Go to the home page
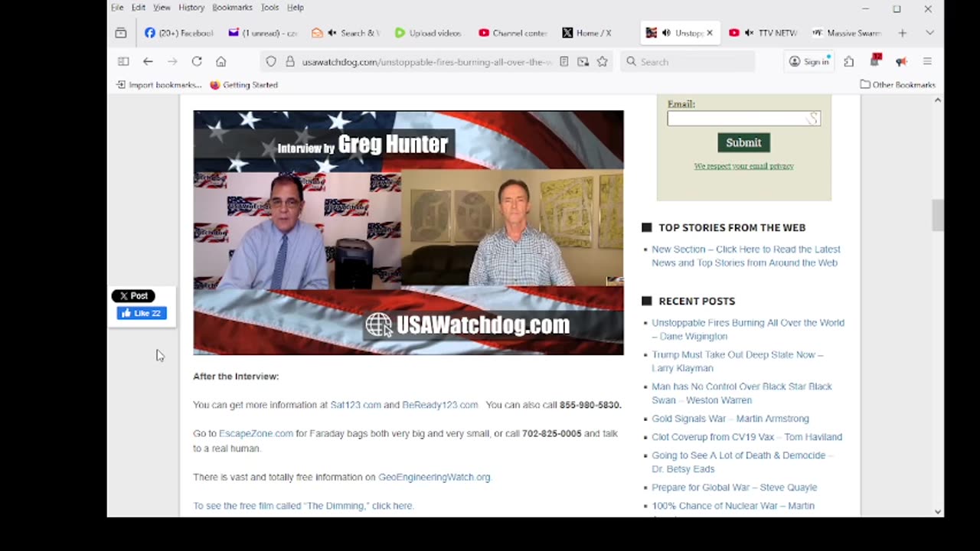Screen dimensions: 980x551 coord(221,61)
